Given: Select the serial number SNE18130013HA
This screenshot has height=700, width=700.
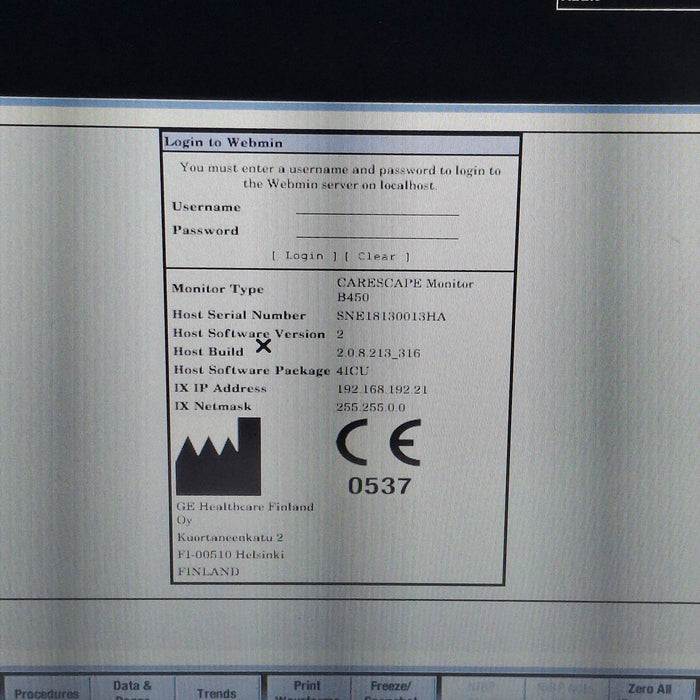Looking at the screenshot, I should click(391, 317).
